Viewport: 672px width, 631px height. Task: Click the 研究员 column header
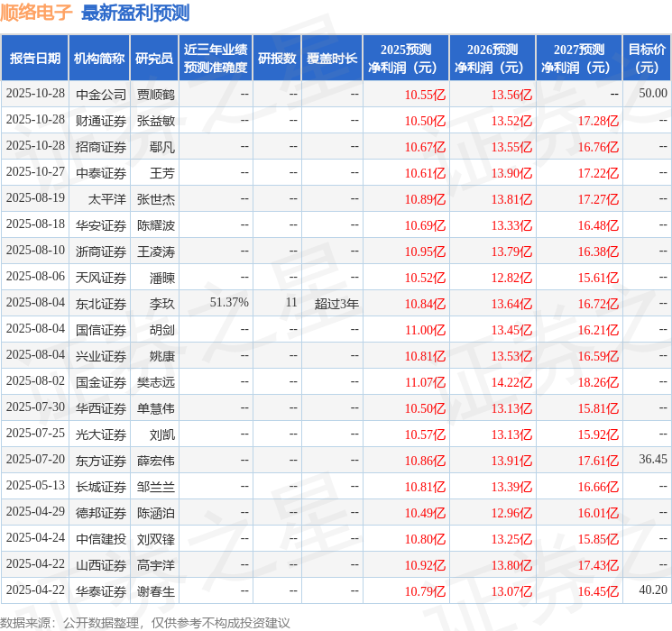154,59
